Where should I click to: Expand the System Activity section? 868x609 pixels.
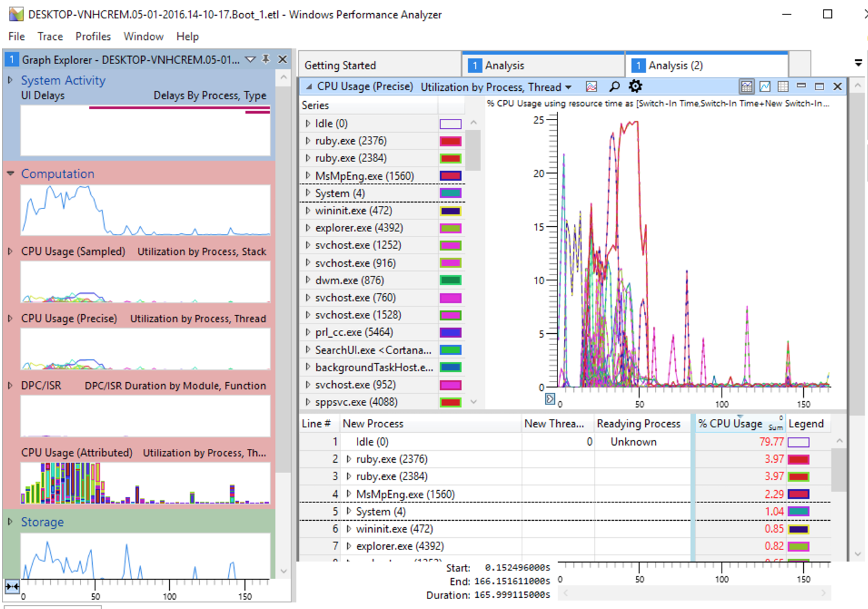pyautogui.click(x=10, y=80)
